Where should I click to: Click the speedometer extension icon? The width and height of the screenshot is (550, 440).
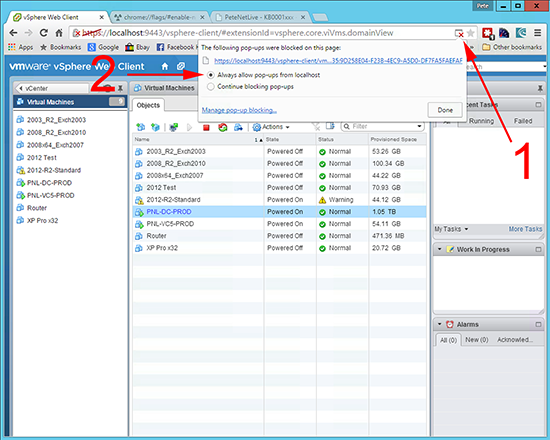tap(504, 33)
